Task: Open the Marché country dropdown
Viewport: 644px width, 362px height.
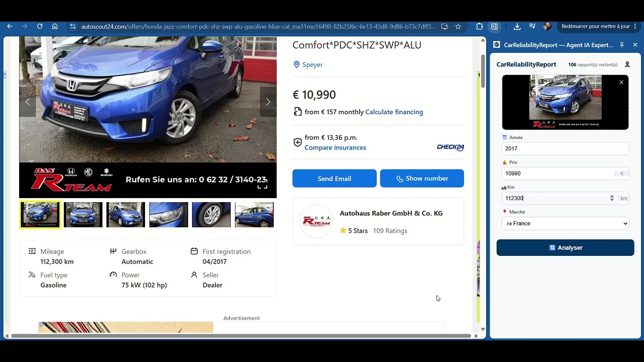Action: pyautogui.click(x=565, y=223)
